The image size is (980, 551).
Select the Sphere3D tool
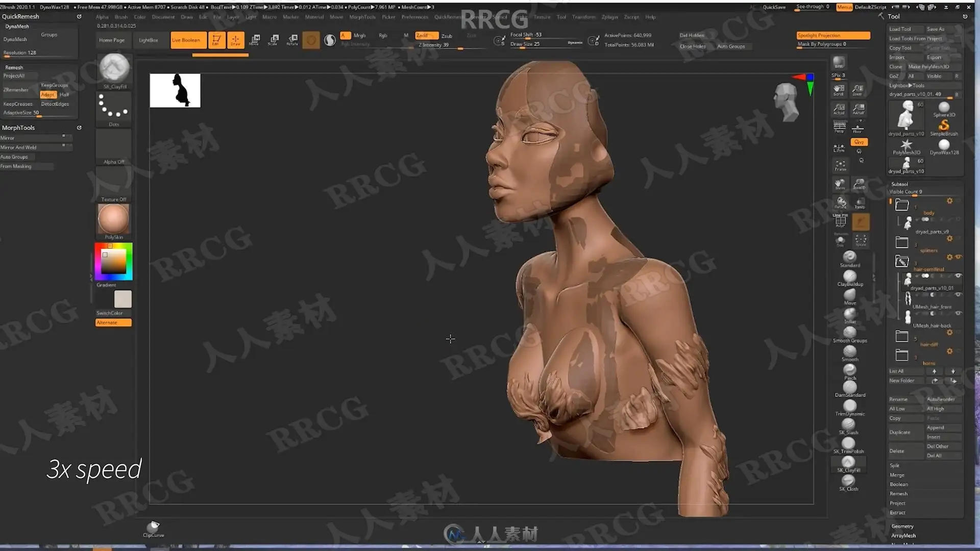pos(944,109)
